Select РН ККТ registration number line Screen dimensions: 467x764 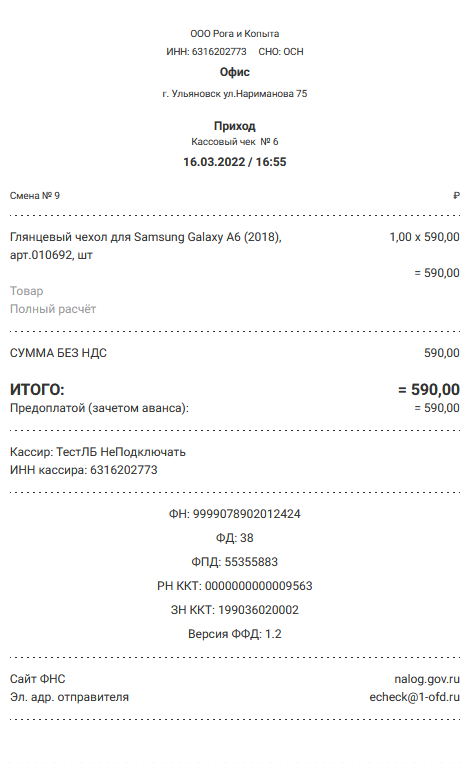pos(234,586)
